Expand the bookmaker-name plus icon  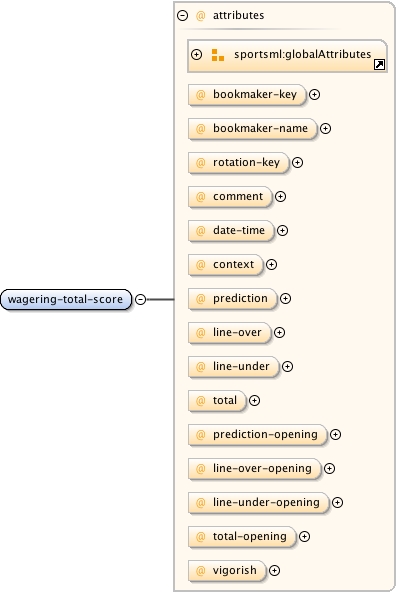325,129
